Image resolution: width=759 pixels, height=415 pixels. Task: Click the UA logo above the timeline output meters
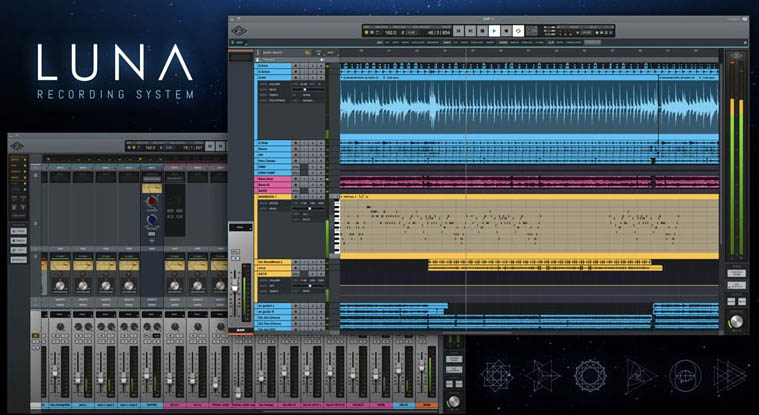coord(736,56)
